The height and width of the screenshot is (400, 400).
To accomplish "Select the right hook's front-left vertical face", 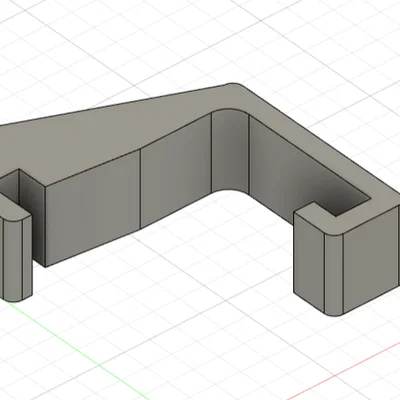I will click(x=309, y=263).
